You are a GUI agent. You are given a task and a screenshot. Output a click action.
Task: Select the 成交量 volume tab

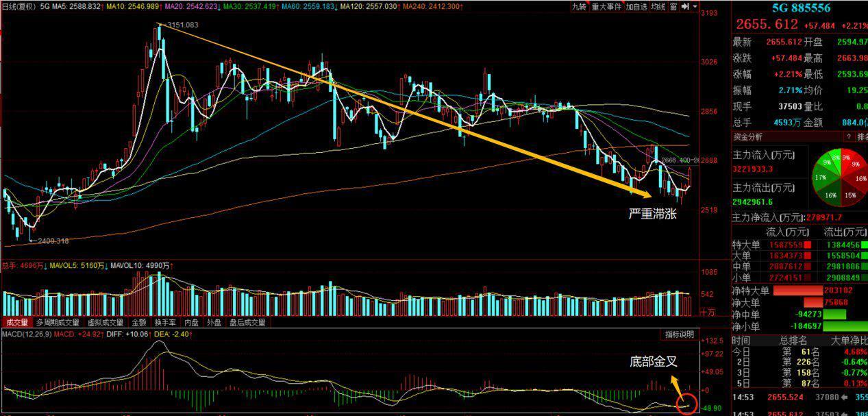coord(17,322)
